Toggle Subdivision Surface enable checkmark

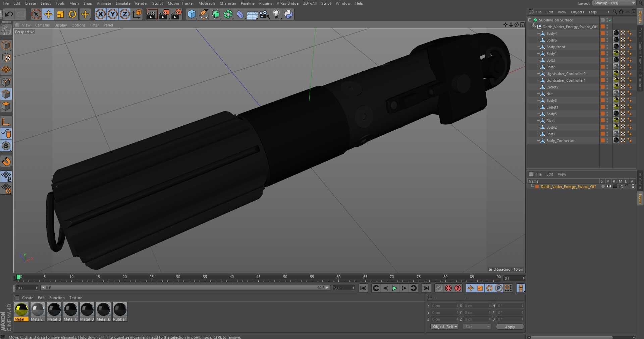(610, 20)
